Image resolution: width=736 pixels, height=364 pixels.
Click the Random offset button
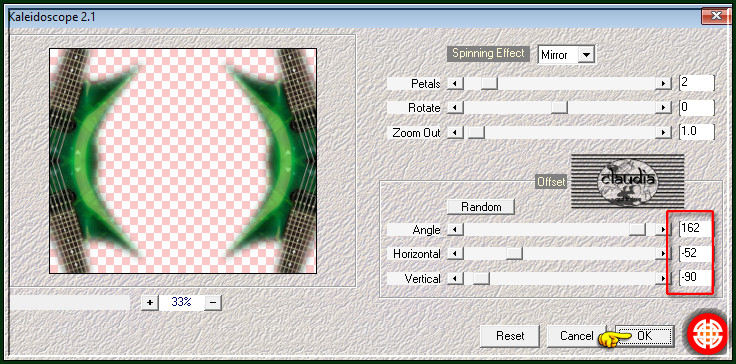coord(481,207)
